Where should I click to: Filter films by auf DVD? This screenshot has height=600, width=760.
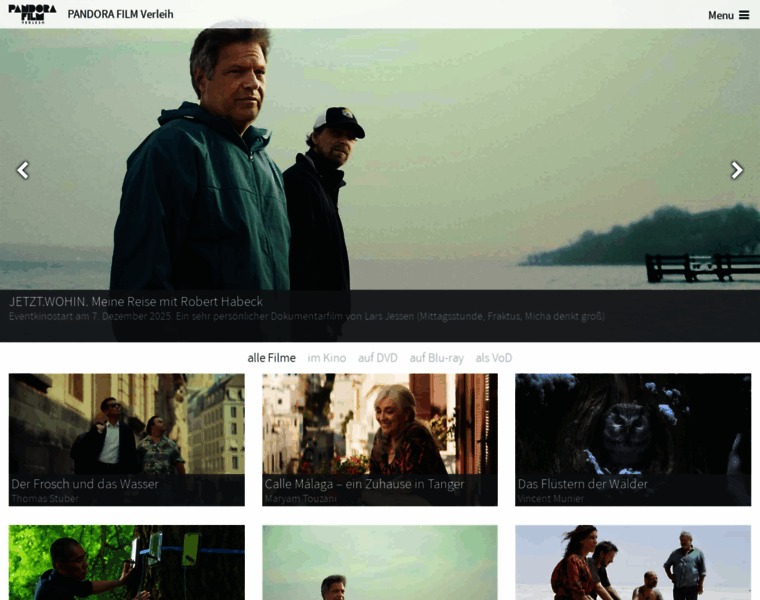(378, 358)
